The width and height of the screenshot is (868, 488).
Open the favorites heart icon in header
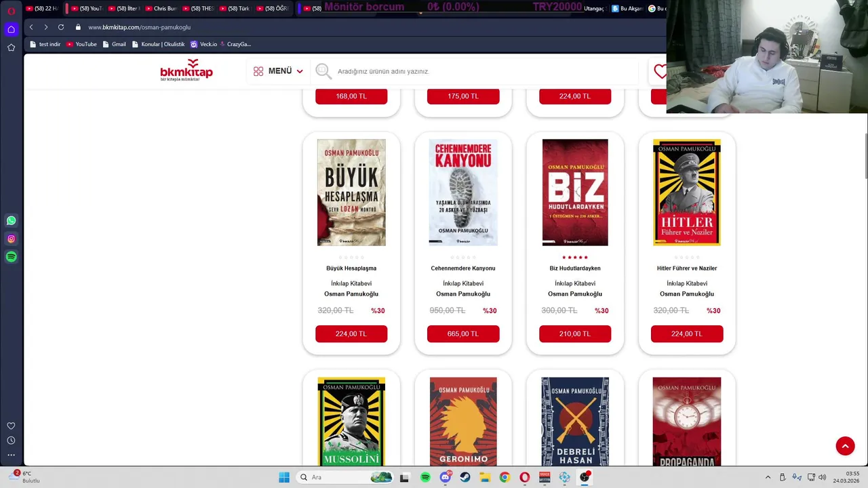660,71
